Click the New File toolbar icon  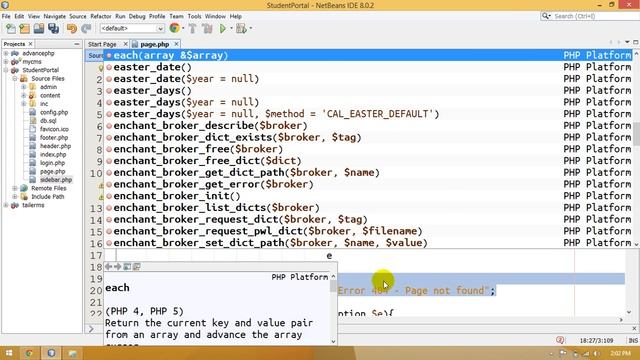[x=11, y=29]
